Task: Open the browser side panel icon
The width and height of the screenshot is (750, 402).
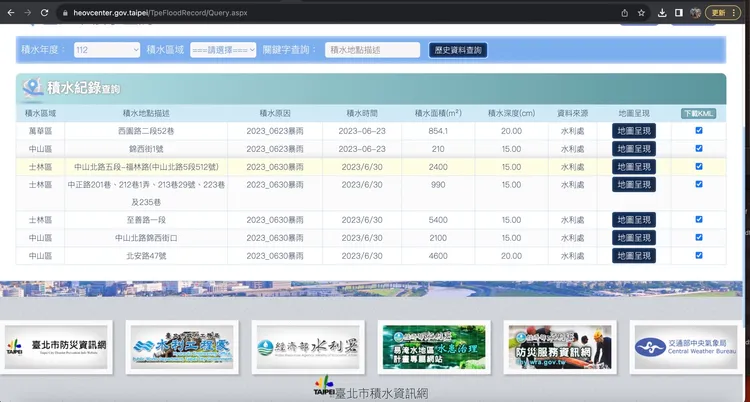Action: pyautogui.click(x=679, y=13)
